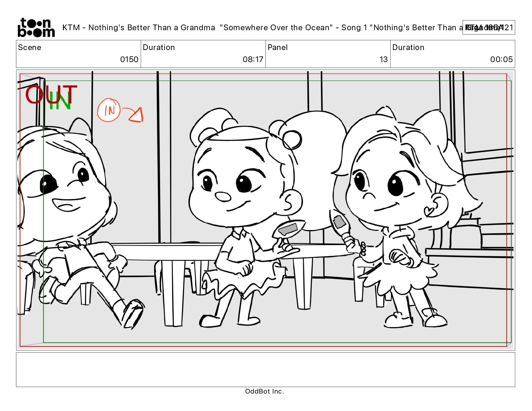Click the empty notes field below the panel
532x411 pixels.
tap(266, 369)
